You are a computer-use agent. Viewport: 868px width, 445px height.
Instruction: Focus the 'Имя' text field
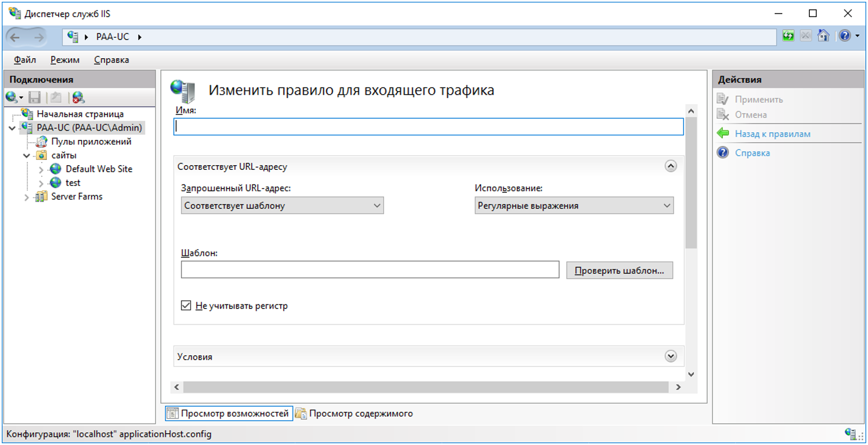coord(429,127)
